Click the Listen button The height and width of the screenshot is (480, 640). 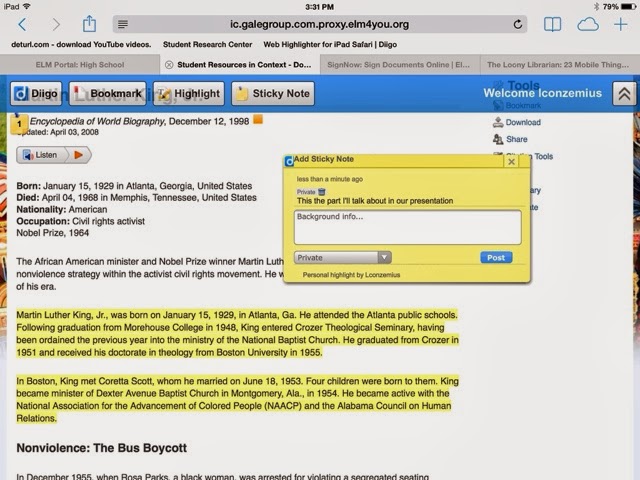pyautogui.click(x=41, y=155)
